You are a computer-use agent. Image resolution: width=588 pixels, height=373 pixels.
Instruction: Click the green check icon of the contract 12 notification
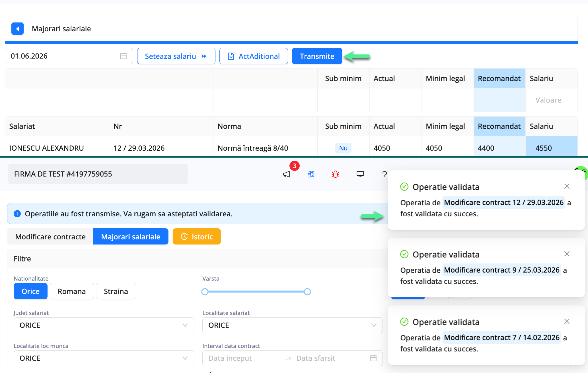404,187
